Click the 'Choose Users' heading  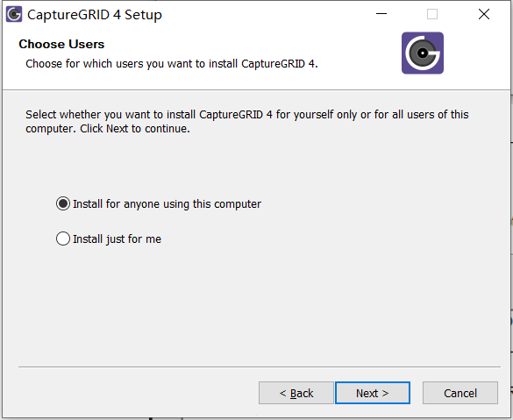tap(61, 44)
